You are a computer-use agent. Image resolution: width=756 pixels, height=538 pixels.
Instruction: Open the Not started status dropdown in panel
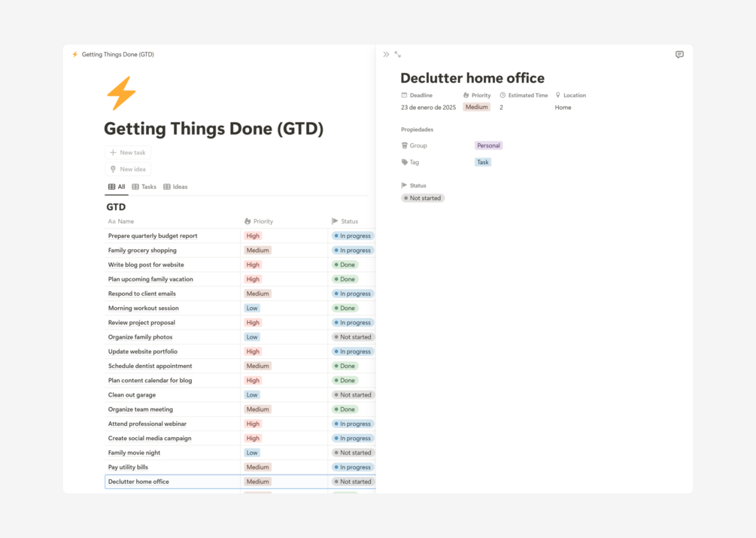[423, 198]
